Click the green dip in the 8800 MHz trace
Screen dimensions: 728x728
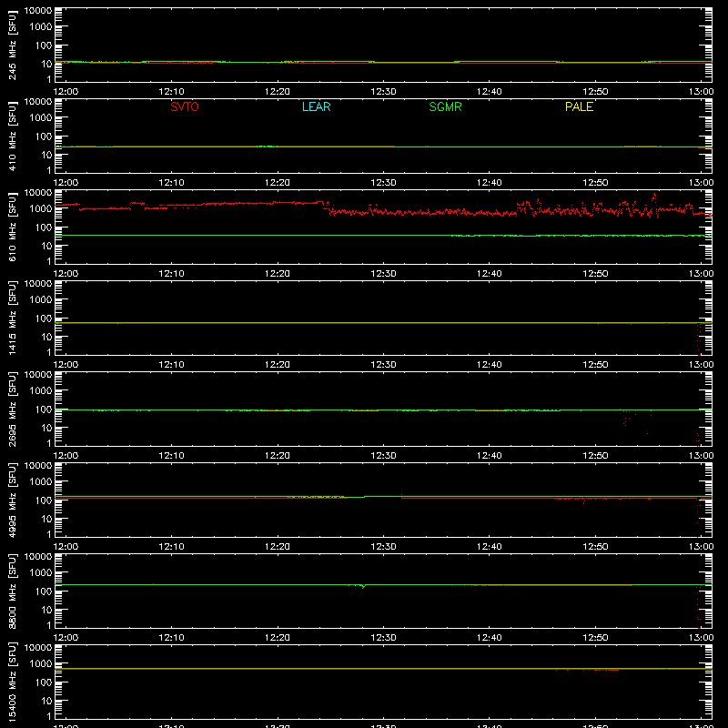[x=363, y=586]
